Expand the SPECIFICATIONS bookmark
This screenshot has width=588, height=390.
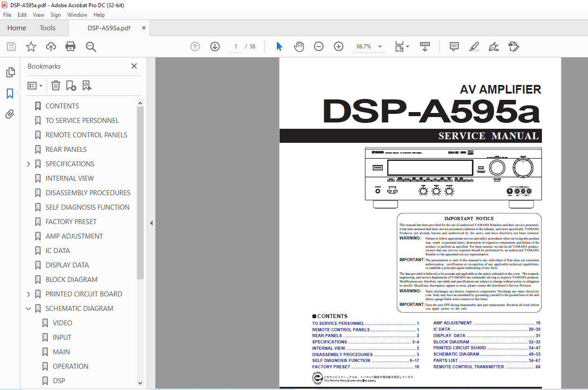click(x=28, y=164)
